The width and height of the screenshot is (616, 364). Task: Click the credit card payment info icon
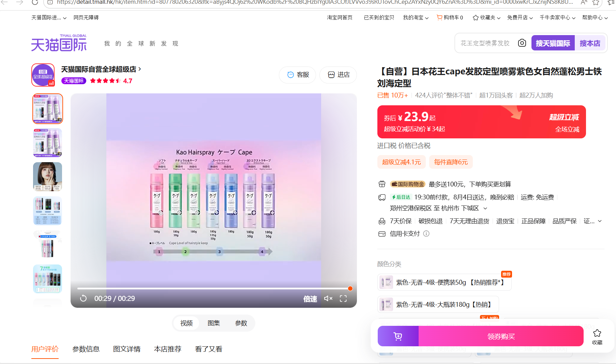click(x=426, y=234)
